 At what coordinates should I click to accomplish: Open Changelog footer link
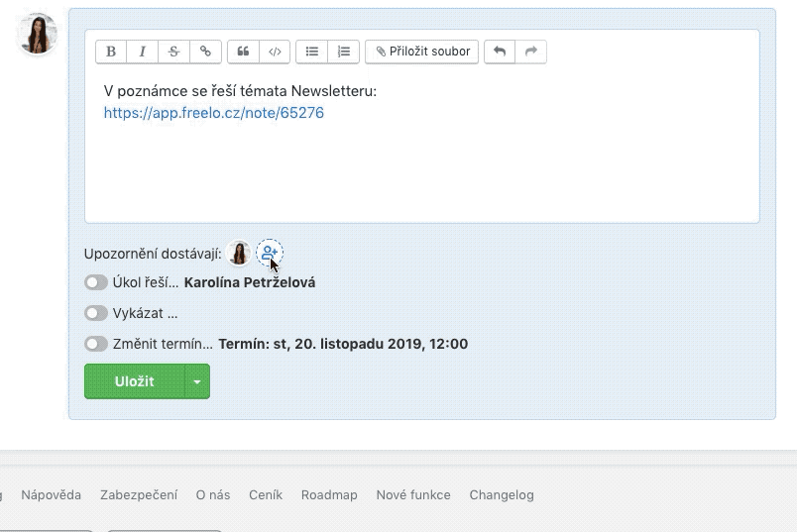click(x=502, y=495)
